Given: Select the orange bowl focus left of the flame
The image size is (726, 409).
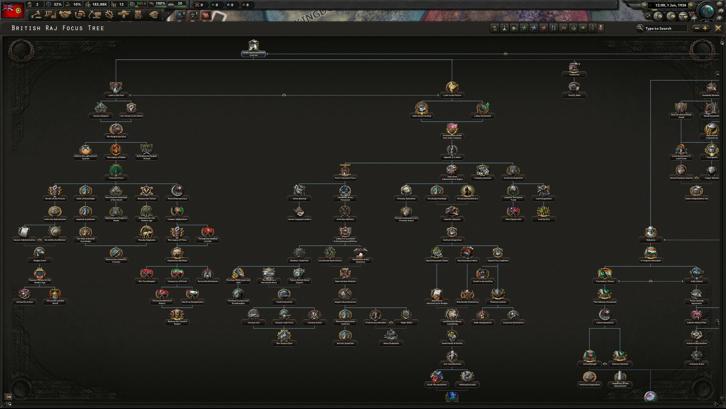Looking at the screenshot, I should pyautogui.click(x=85, y=150).
